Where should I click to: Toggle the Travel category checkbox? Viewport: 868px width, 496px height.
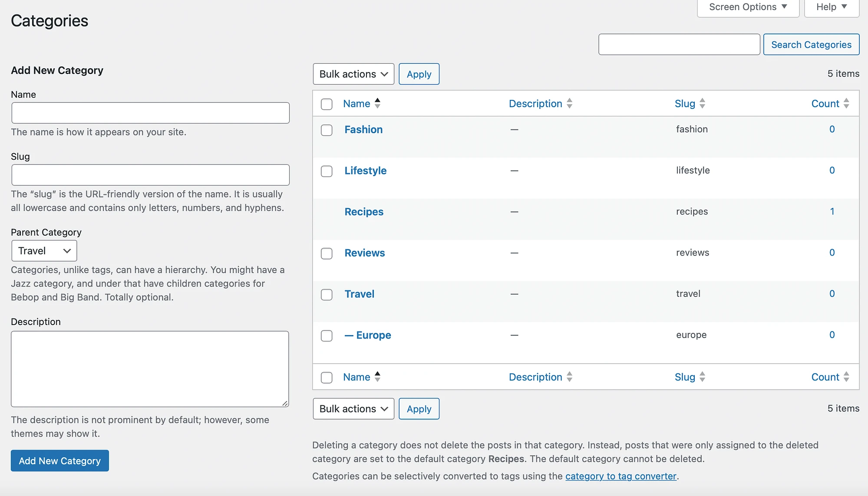(x=326, y=293)
